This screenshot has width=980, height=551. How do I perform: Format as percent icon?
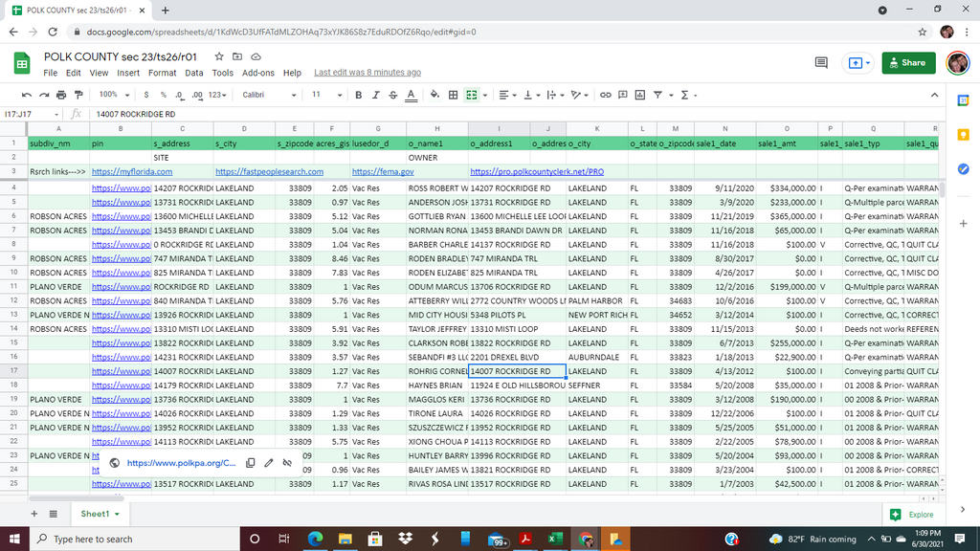(163, 95)
